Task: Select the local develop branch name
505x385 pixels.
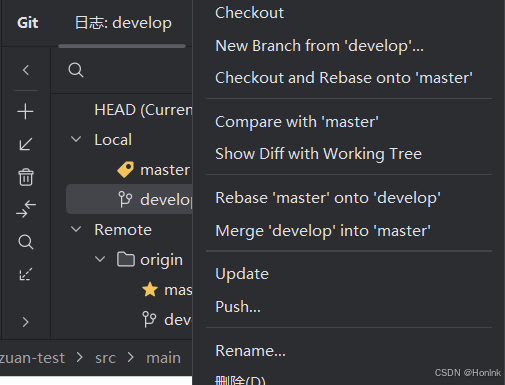Action: pyautogui.click(x=166, y=200)
